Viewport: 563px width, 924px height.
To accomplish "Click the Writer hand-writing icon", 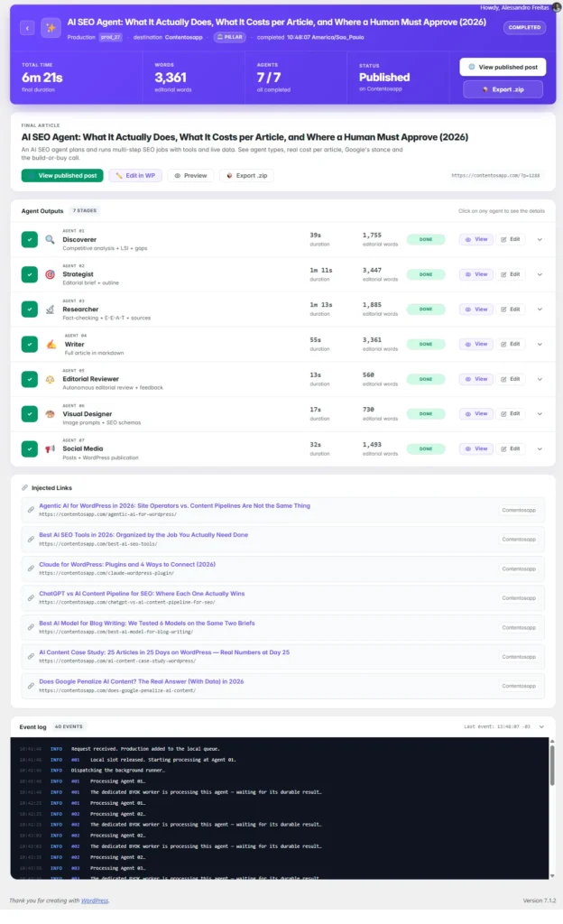I will (x=51, y=344).
